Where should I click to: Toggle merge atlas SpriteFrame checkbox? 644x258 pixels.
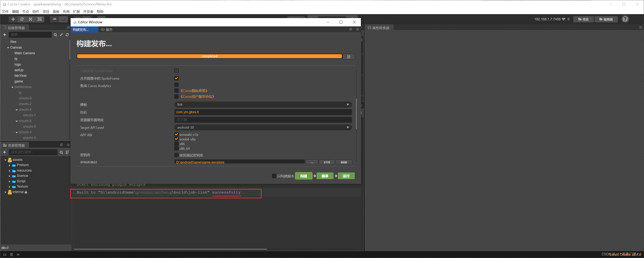coord(177,78)
